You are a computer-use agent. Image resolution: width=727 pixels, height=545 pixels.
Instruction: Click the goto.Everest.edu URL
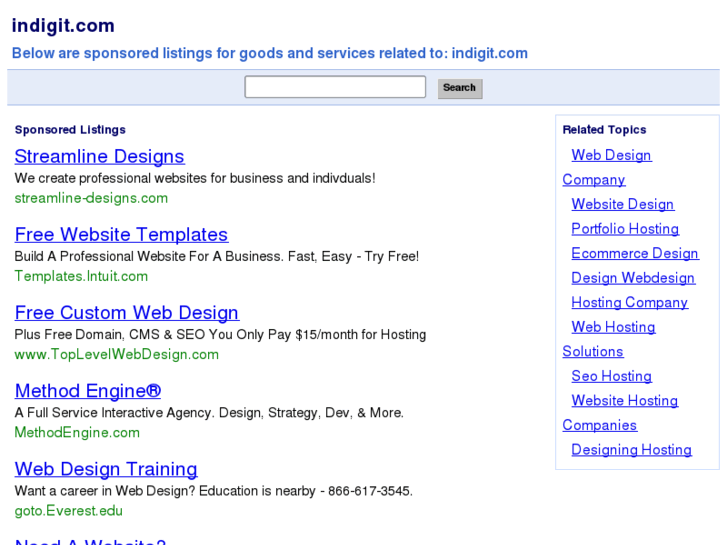point(69,511)
